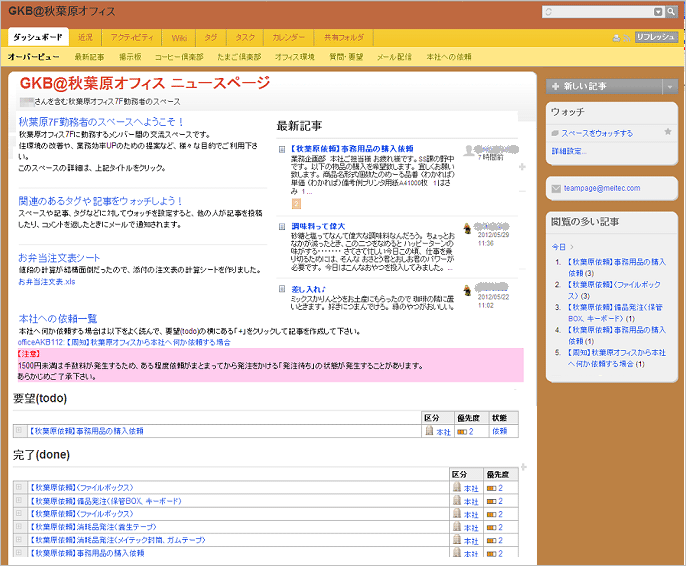Viewport: 686px width, 566px height.
Task: Click the print icon beside the RSS icon
Action: click(x=616, y=38)
